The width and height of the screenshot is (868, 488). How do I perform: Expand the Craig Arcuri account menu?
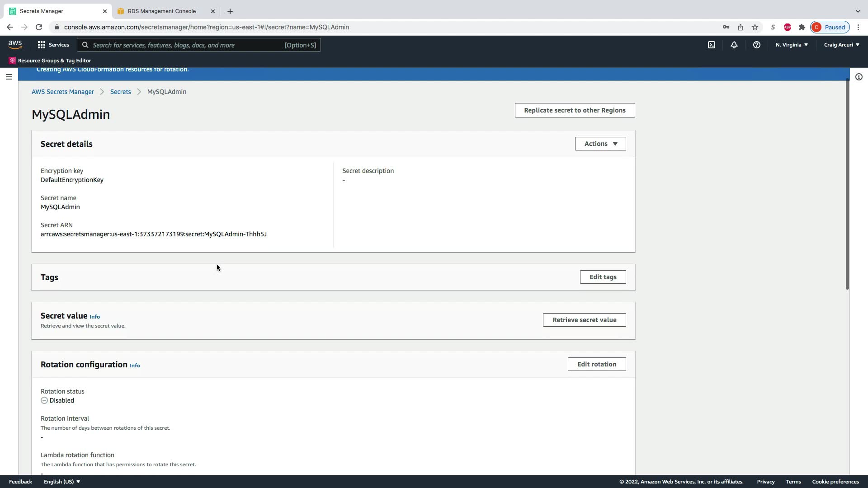tap(841, 45)
